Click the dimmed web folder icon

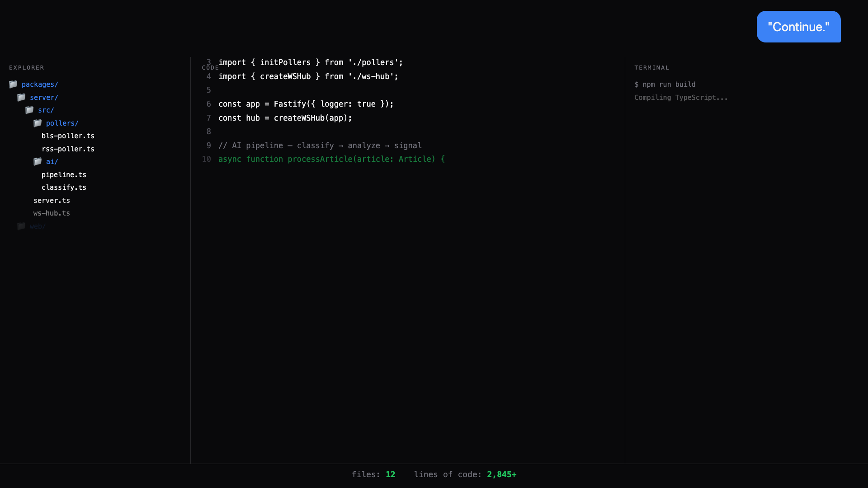tap(21, 226)
